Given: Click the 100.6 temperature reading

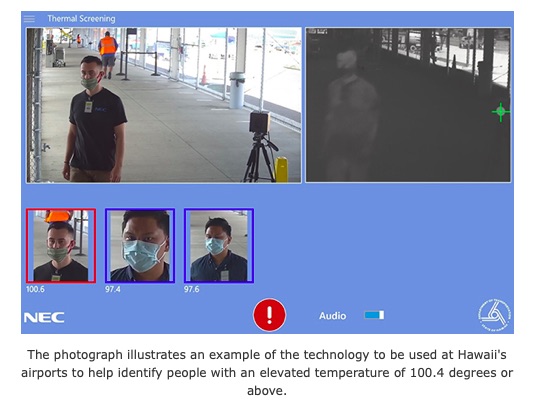Looking at the screenshot, I should (35, 289).
